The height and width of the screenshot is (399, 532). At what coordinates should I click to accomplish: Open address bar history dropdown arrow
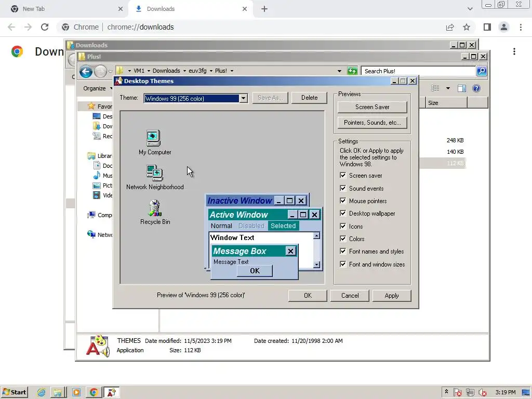[339, 71]
